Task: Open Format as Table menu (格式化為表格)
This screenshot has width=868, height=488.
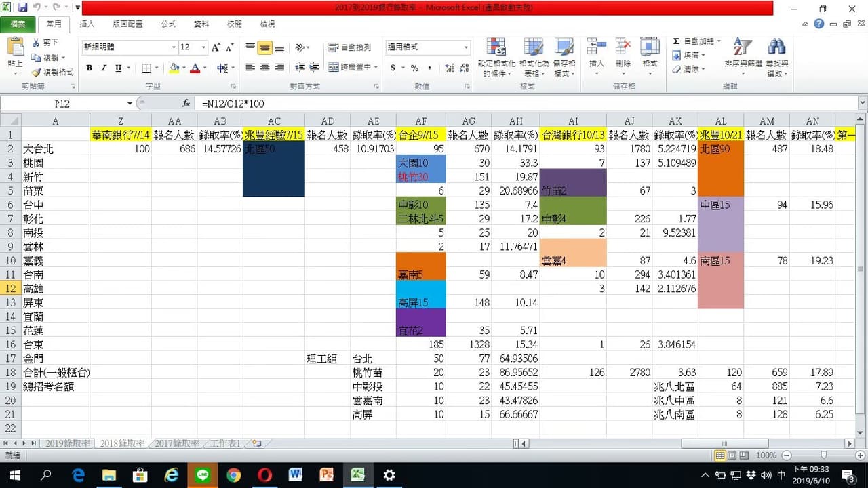Action: coord(533,58)
